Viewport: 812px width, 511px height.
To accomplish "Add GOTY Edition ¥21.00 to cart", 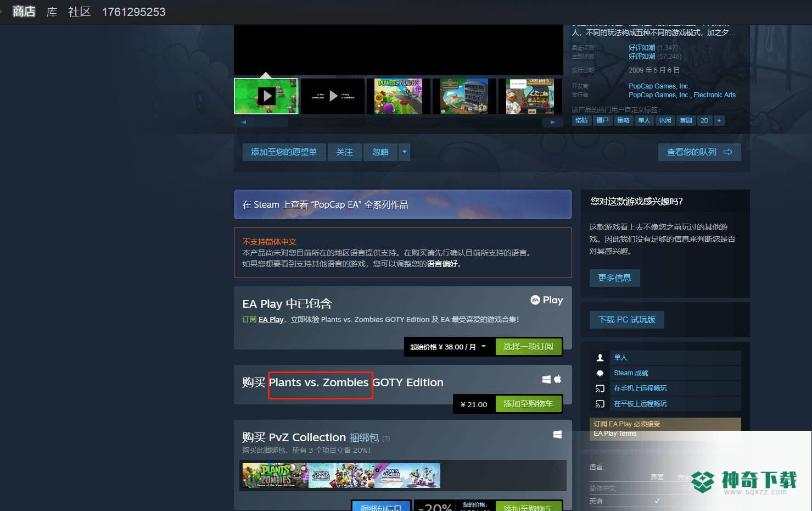I will click(528, 404).
